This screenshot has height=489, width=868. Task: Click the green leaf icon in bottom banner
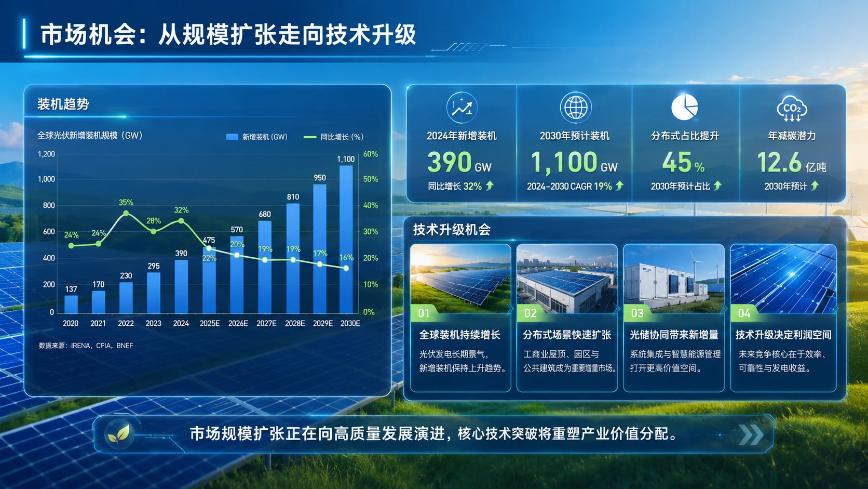click(118, 434)
